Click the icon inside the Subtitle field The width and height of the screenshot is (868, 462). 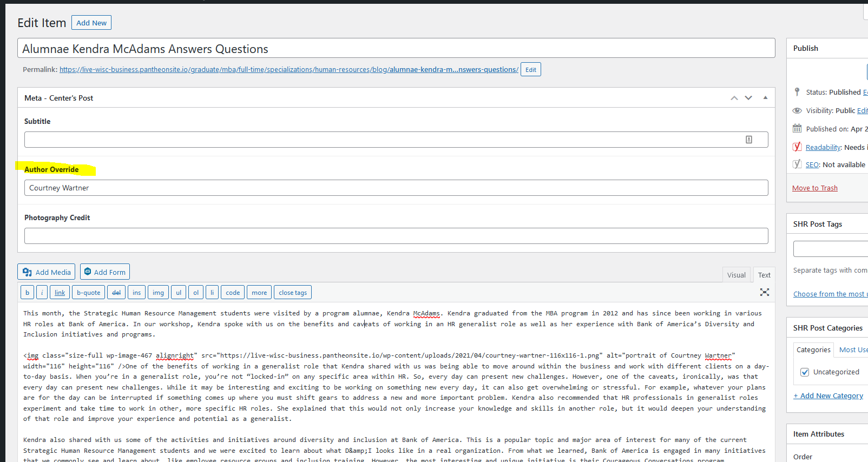pyautogui.click(x=749, y=140)
